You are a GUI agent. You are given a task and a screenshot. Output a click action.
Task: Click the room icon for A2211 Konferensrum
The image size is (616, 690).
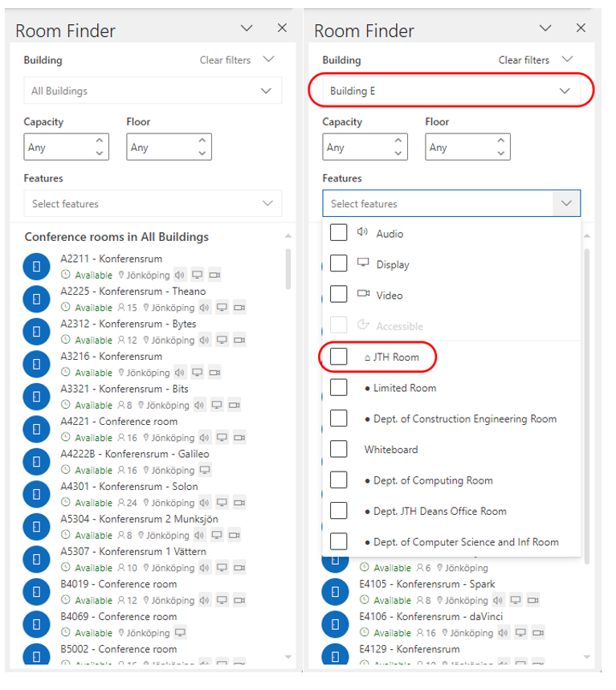click(37, 267)
